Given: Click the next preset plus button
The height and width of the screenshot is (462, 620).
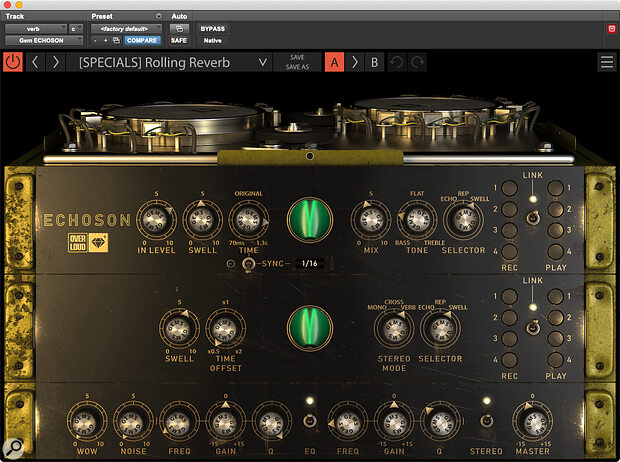Looking at the screenshot, I should click(105, 40).
